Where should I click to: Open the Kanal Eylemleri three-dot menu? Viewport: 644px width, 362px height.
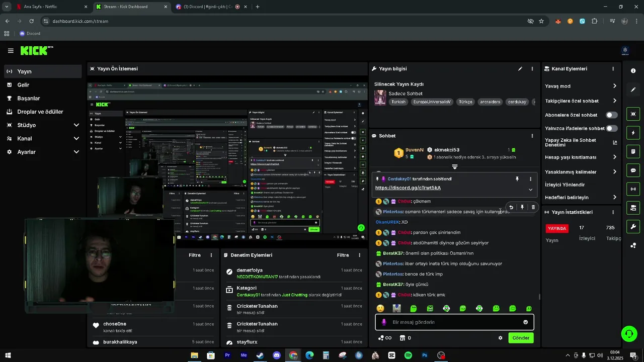click(613, 69)
